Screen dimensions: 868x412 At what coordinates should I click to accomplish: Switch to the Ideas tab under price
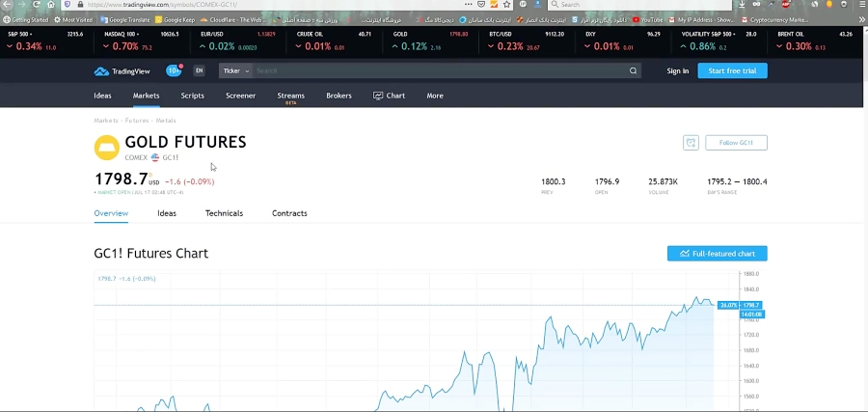[x=167, y=213]
